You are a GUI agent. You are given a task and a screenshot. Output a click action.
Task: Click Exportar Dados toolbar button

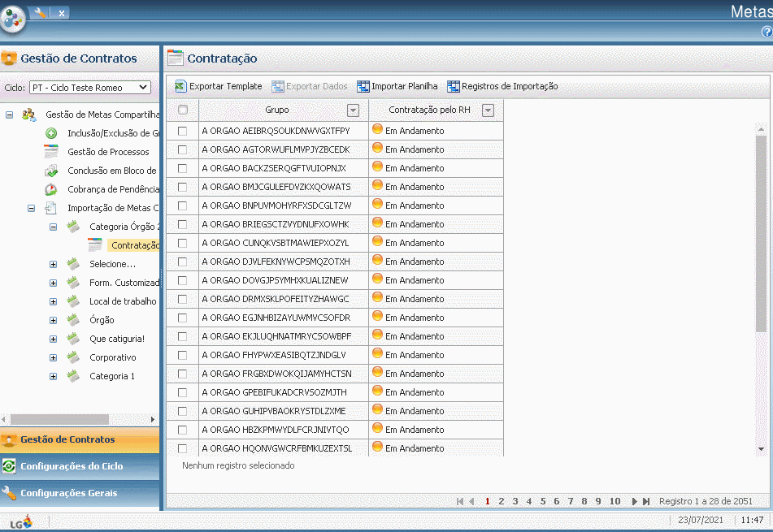[x=310, y=86]
